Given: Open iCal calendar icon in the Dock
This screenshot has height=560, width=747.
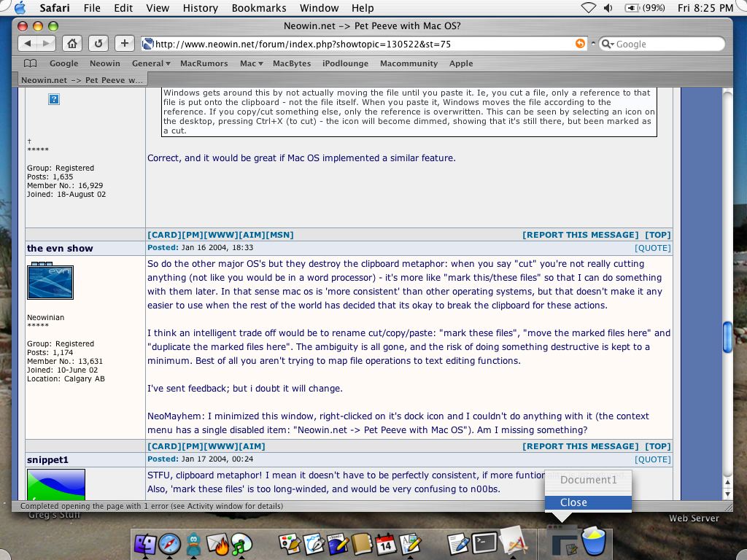Looking at the screenshot, I should click(x=385, y=544).
